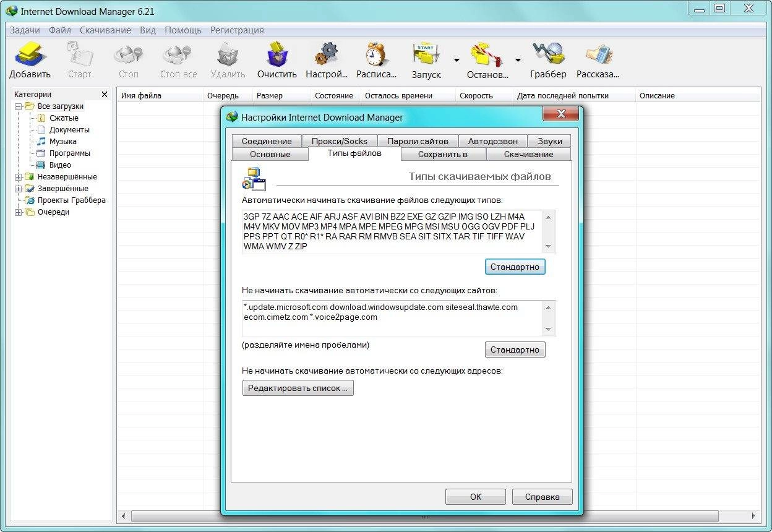Screen dimensions: 772x532
Task: Close the Категории panel with the X
Action: (x=105, y=95)
